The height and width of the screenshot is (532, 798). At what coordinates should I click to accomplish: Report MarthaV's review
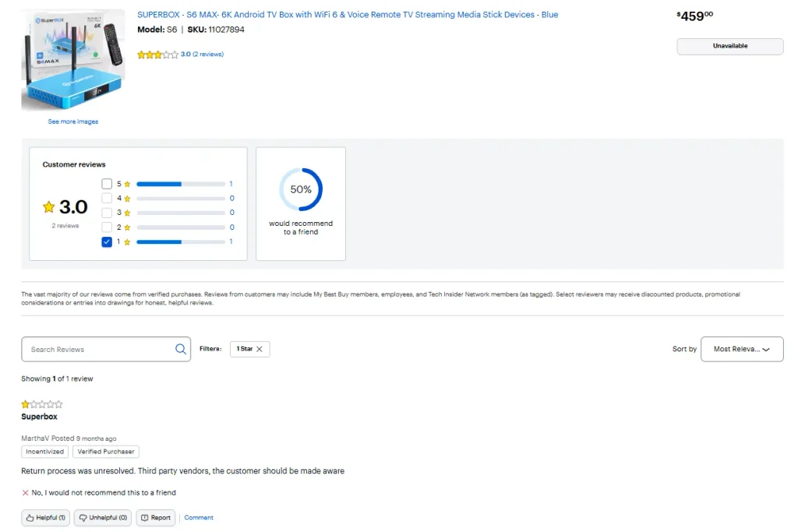click(156, 518)
